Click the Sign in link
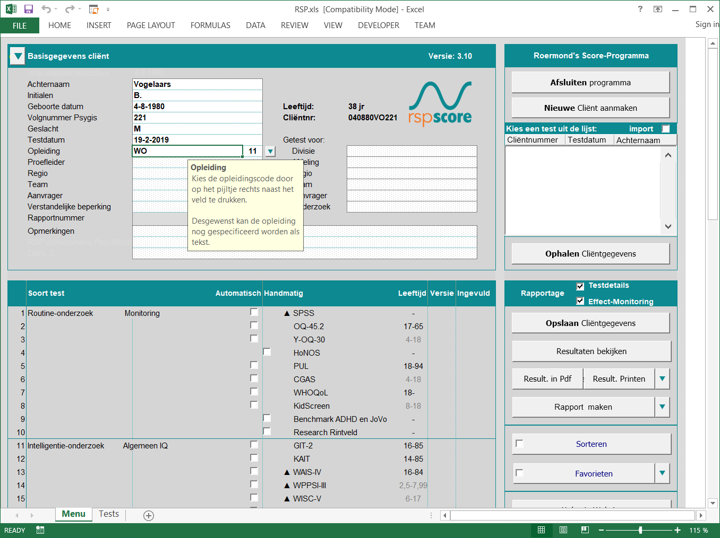 pyautogui.click(x=707, y=24)
